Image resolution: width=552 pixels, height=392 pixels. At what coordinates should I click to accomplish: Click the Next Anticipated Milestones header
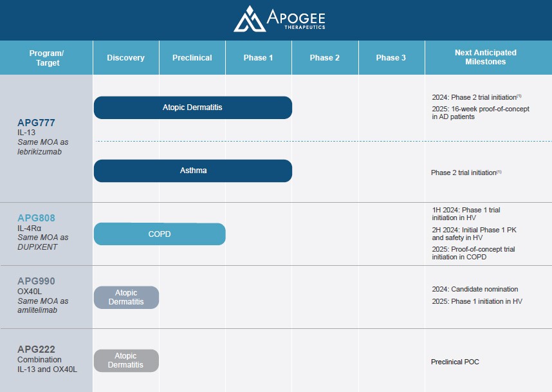(486, 57)
